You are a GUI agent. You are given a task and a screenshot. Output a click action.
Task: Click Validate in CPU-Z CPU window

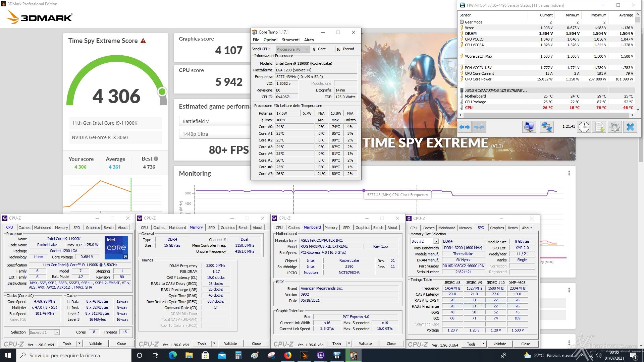coord(96,344)
